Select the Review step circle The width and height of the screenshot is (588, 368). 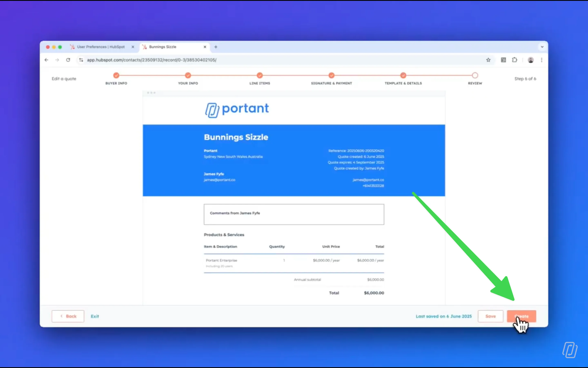[x=475, y=75]
